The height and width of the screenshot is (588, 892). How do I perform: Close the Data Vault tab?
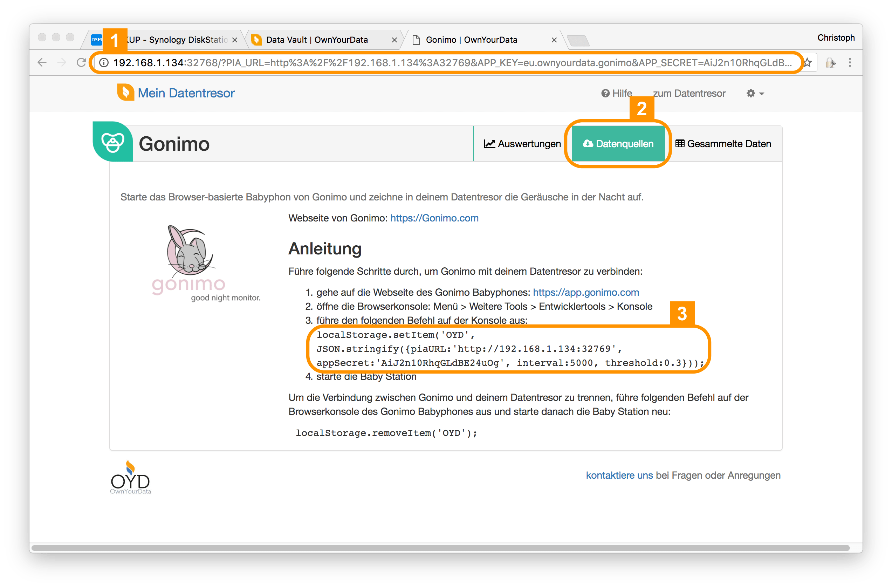pyautogui.click(x=394, y=40)
